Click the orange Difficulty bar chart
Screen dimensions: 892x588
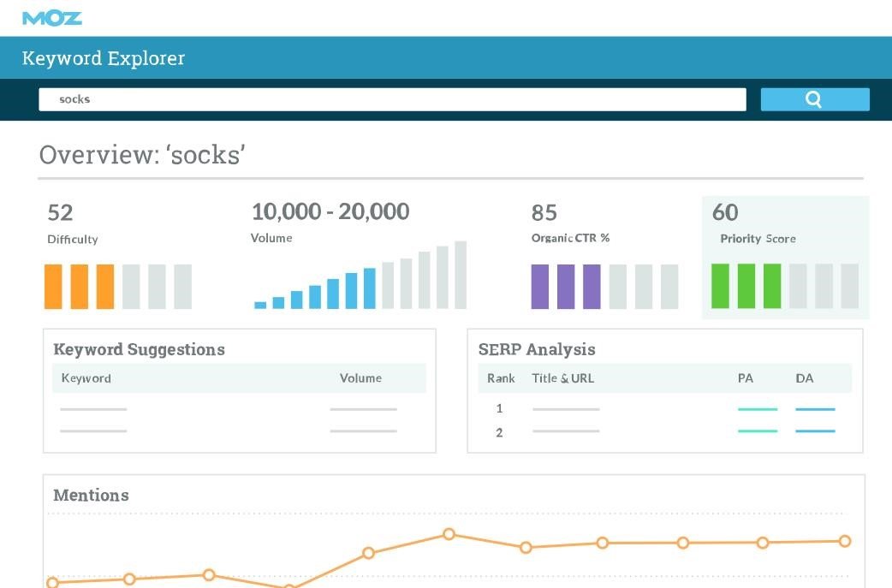point(117,286)
